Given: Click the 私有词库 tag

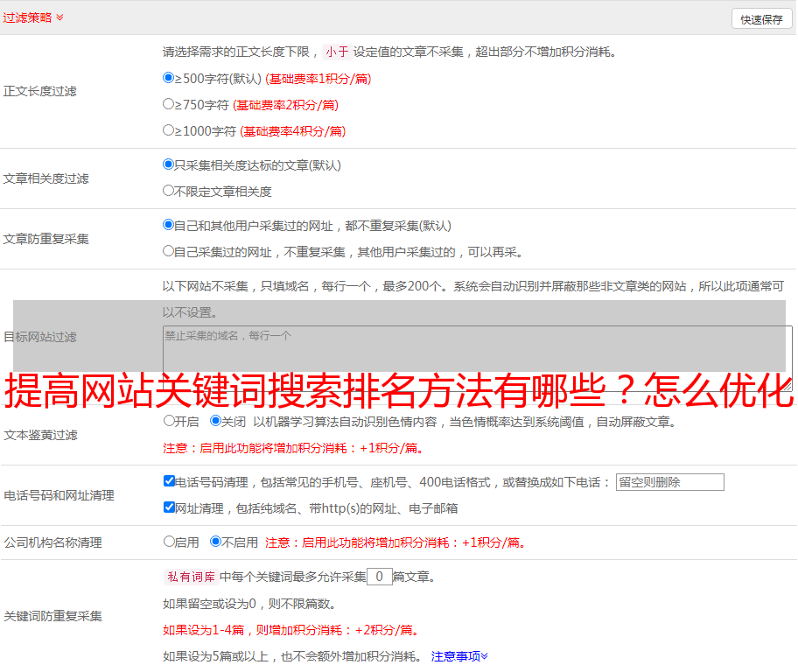Looking at the screenshot, I should (192, 577).
